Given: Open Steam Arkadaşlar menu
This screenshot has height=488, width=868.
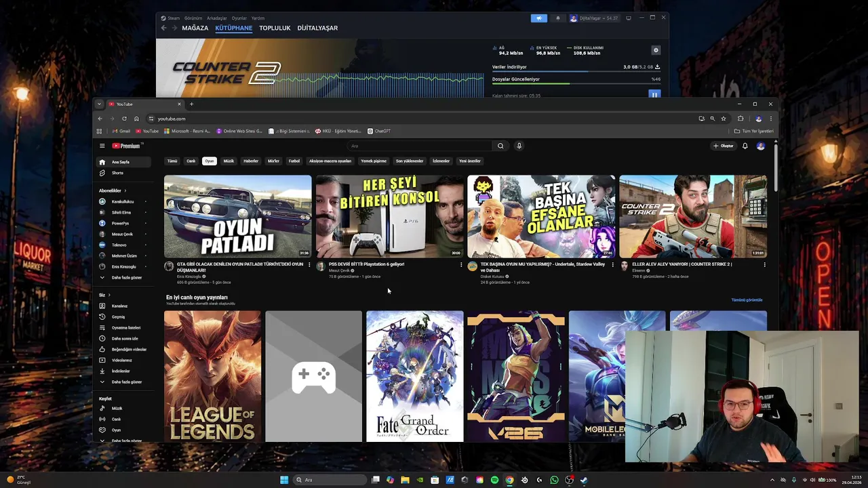Looking at the screenshot, I should click(x=217, y=18).
